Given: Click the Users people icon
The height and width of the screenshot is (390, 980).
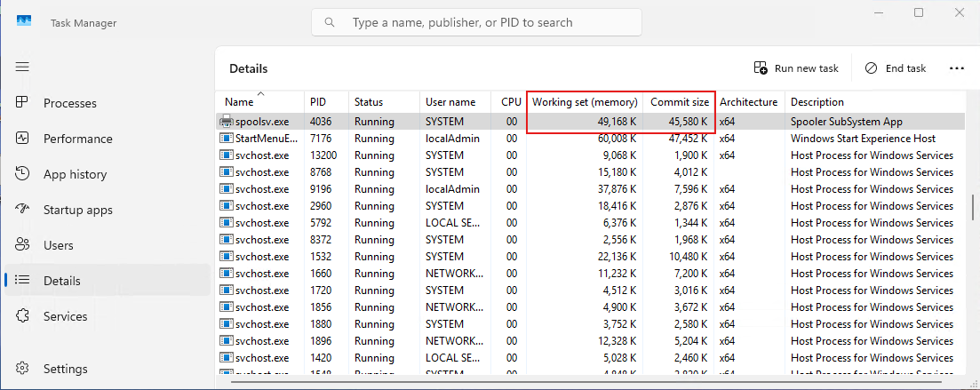Looking at the screenshot, I should pos(22,245).
